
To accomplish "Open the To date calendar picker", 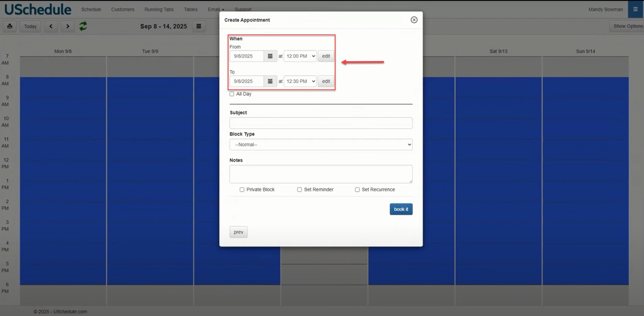I will coord(270,81).
